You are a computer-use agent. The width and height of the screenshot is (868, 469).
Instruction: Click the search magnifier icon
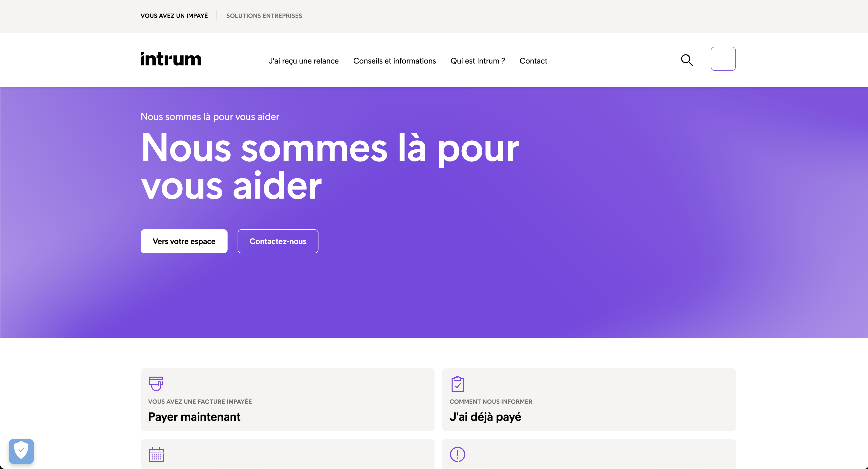[x=687, y=60]
